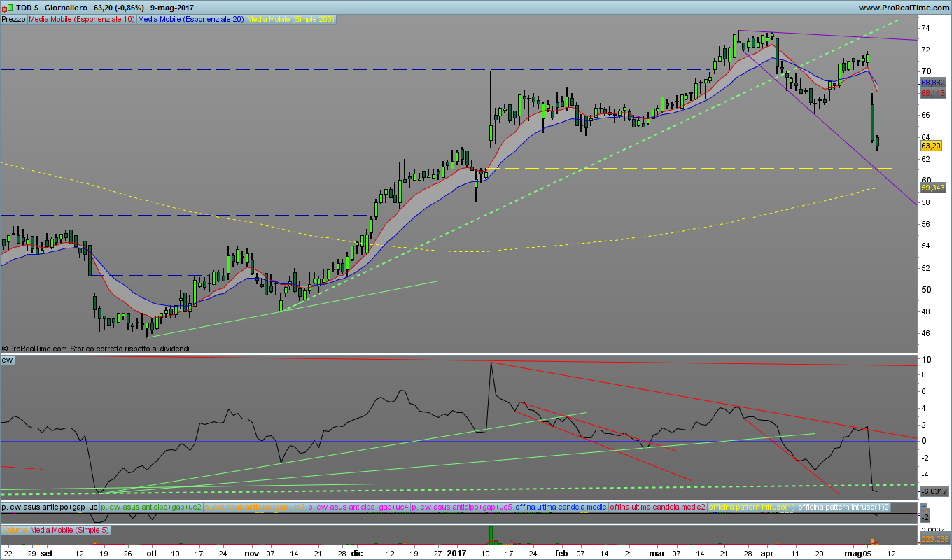This screenshot has width=952, height=560.
Task: Open 'p. ew asus anticipo+gap+uc5' label
Action: pos(462,506)
